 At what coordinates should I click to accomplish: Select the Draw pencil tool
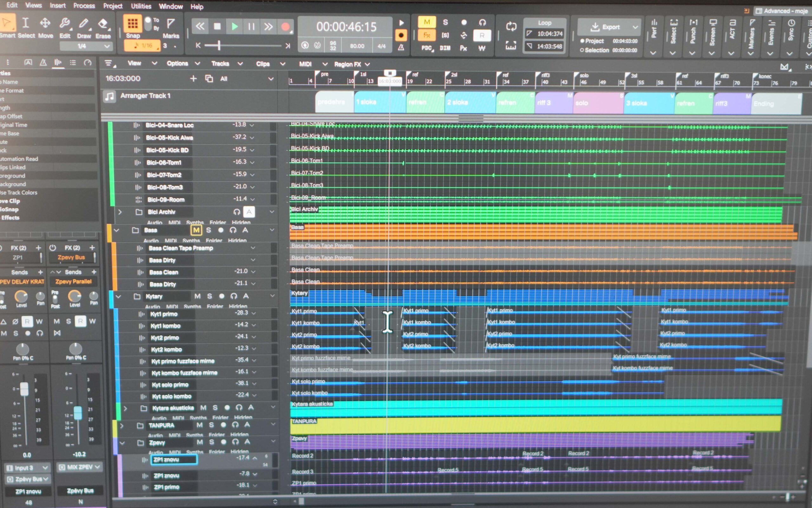[84, 27]
